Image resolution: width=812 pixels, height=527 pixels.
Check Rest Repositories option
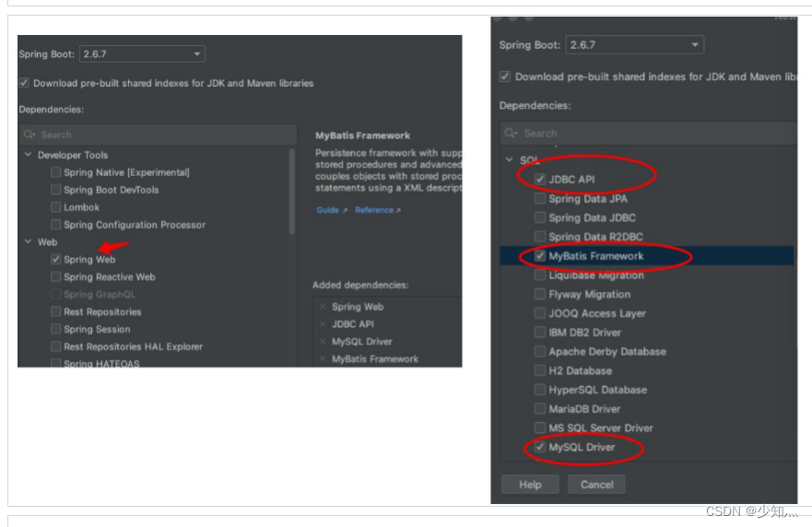pyautogui.click(x=56, y=311)
